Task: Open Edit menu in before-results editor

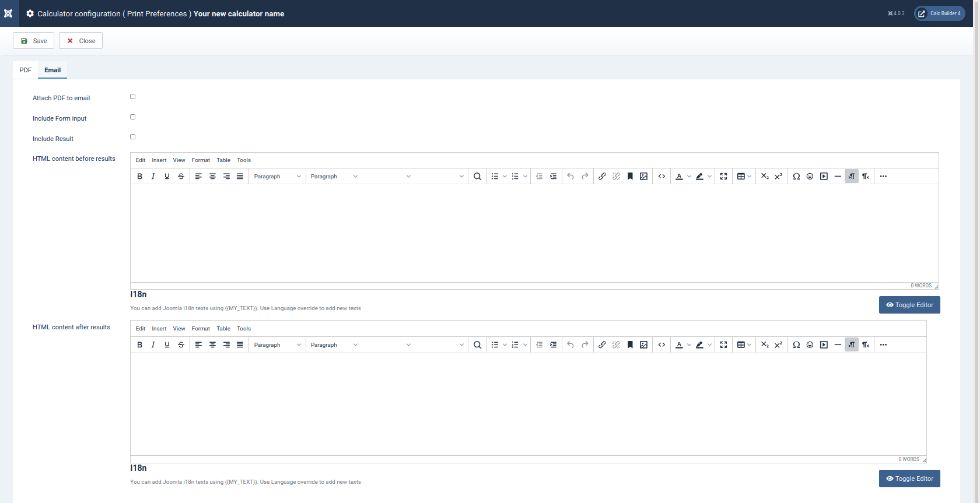Action: 141,160
